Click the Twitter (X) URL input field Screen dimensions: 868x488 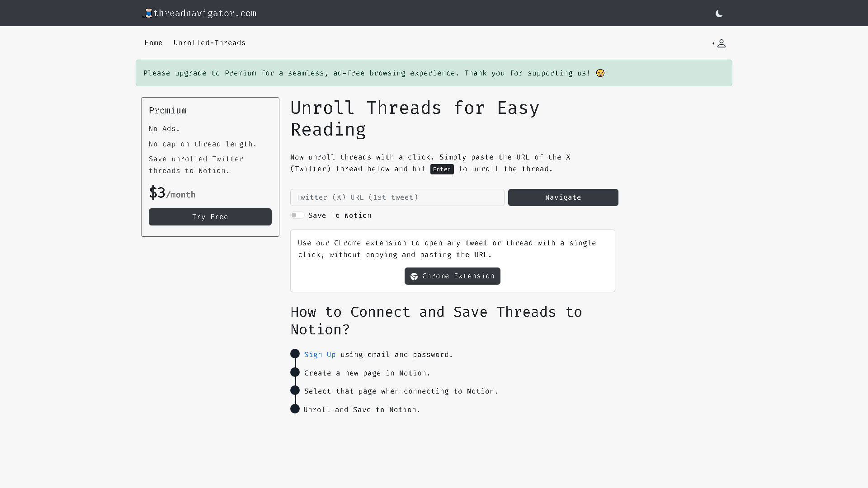tap(397, 197)
